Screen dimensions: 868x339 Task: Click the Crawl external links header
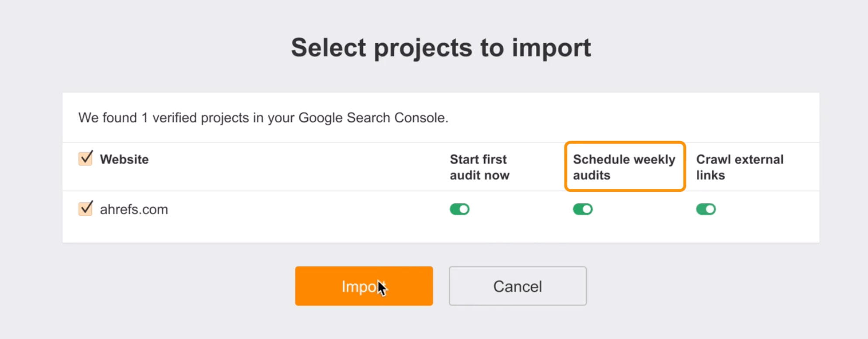coord(740,167)
